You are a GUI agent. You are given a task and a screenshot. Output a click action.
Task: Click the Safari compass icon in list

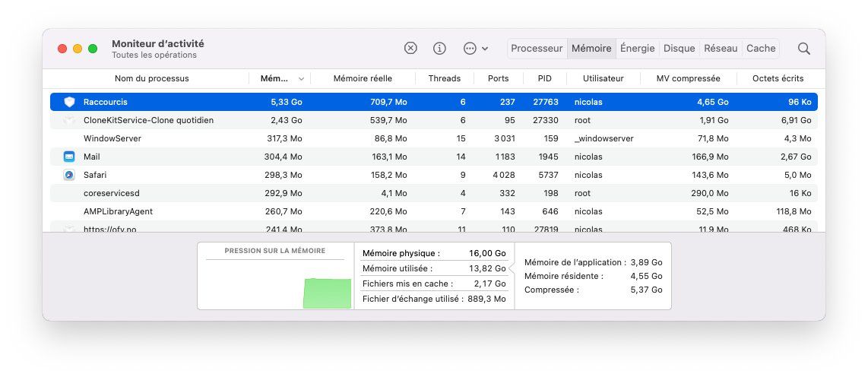pos(69,175)
